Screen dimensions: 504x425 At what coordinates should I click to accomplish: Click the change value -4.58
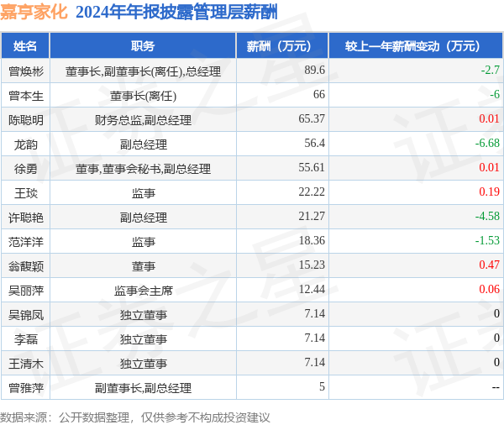tap(487, 216)
